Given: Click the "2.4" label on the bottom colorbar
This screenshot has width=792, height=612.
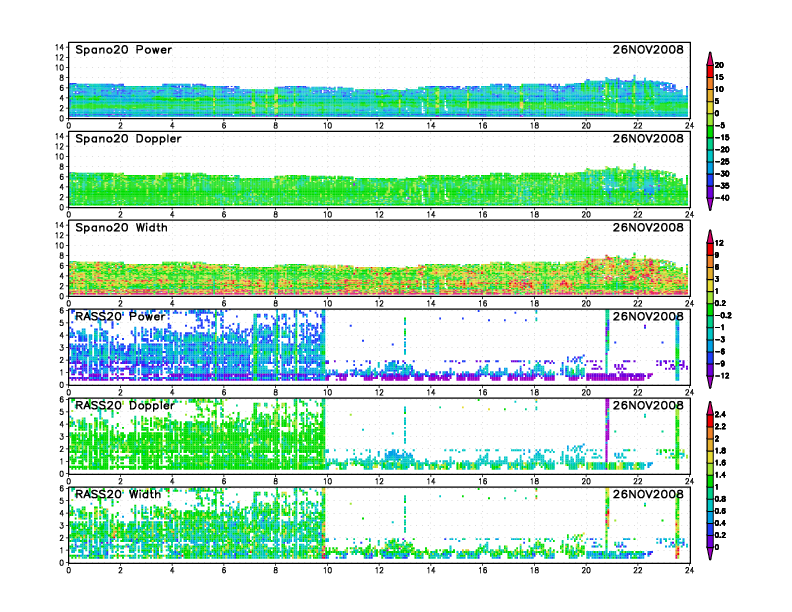Looking at the screenshot, I should point(721,415).
